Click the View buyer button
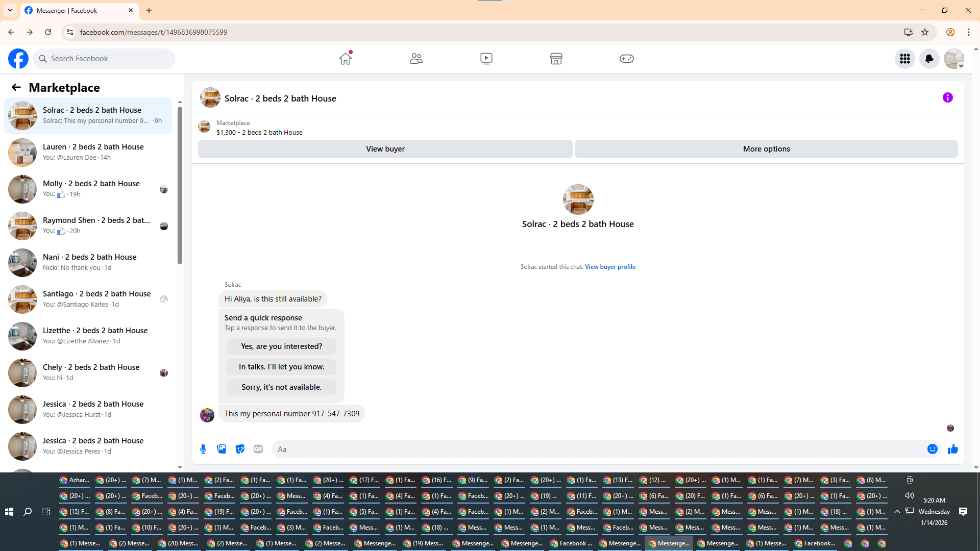 click(385, 149)
